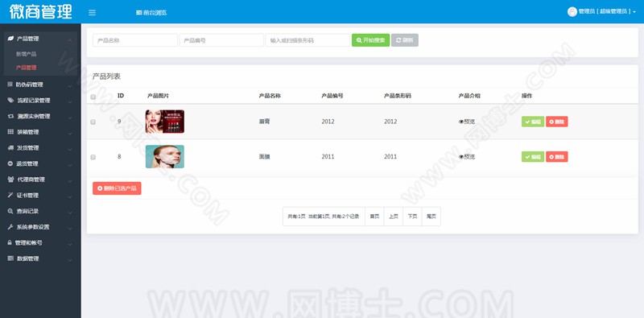
Task: Click the eye icon for 眉膏 preview
Action: click(461, 122)
